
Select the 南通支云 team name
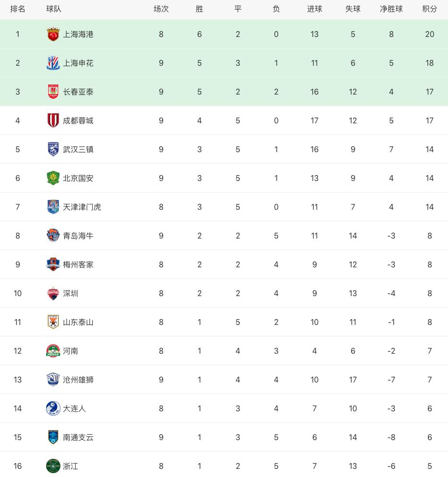[x=78, y=437]
